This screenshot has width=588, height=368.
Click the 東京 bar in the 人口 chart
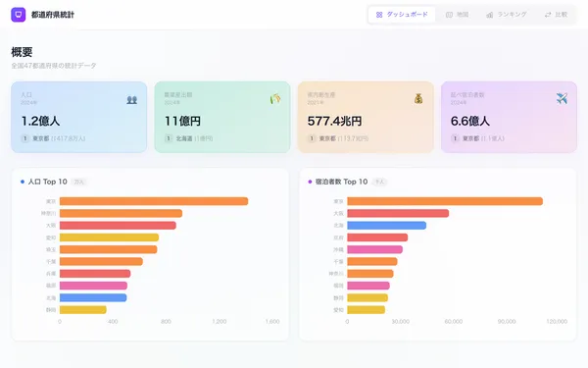[154, 201]
